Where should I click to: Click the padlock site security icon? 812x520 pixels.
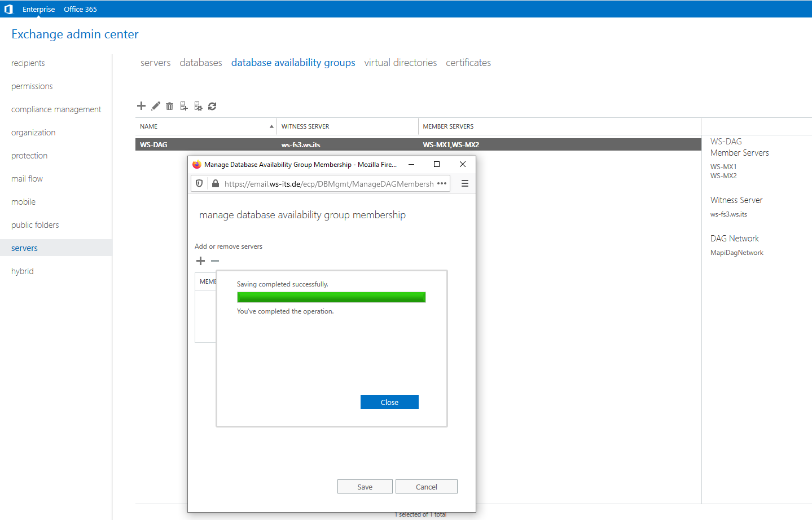pos(215,183)
